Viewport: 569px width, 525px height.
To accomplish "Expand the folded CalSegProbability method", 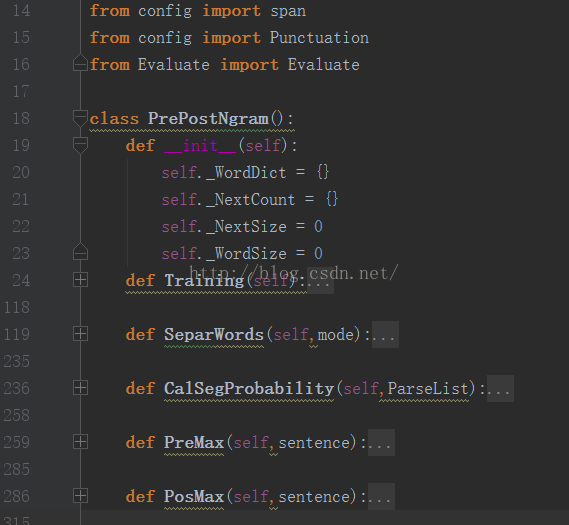I will [80, 388].
